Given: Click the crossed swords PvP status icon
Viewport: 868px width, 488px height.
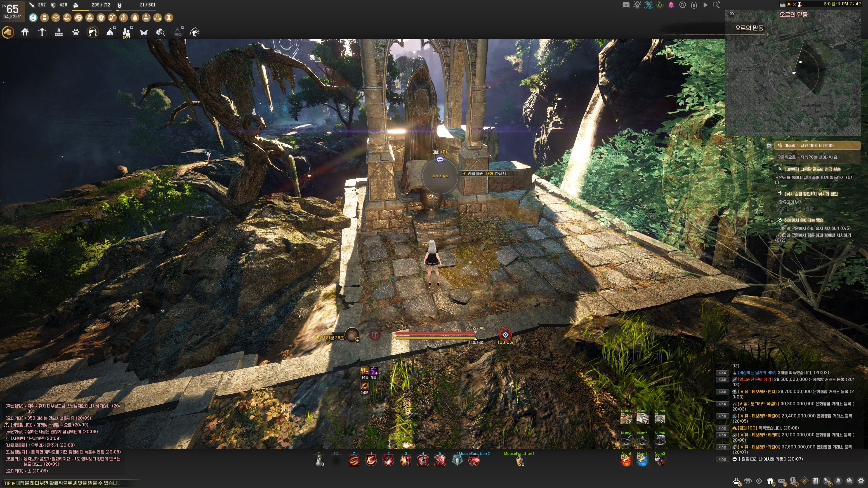Looking at the screenshot, I should [794, 4].
